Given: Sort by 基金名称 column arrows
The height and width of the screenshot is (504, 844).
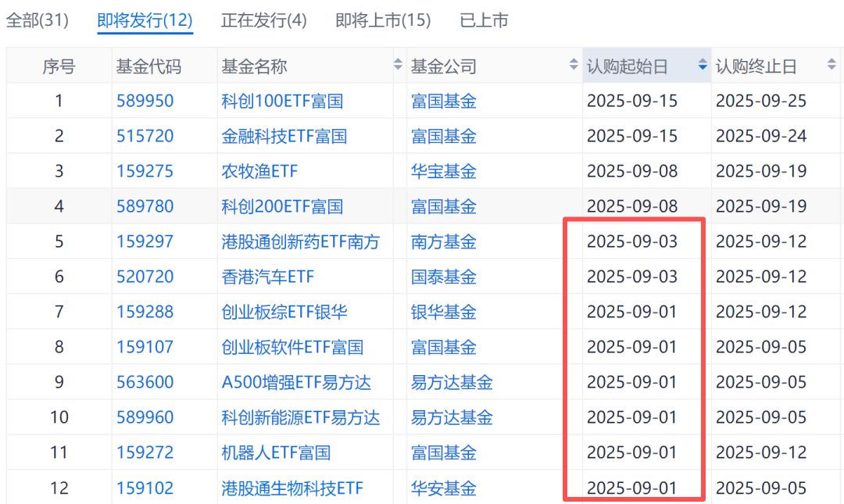Looking at the screenshot, I should point(399,66).
